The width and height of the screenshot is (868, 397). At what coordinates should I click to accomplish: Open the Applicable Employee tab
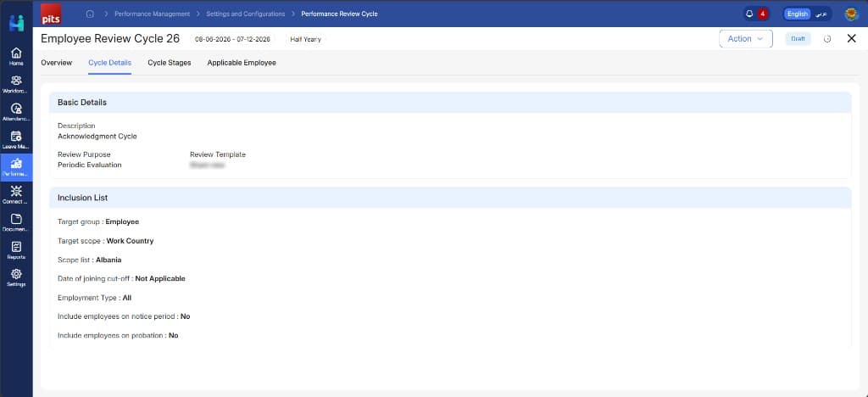242,63
